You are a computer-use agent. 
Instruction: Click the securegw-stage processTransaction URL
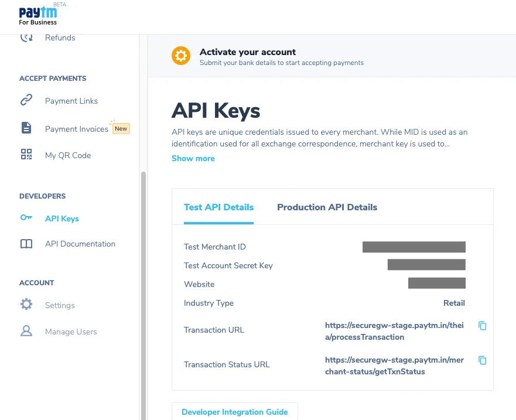pos(394,331)
